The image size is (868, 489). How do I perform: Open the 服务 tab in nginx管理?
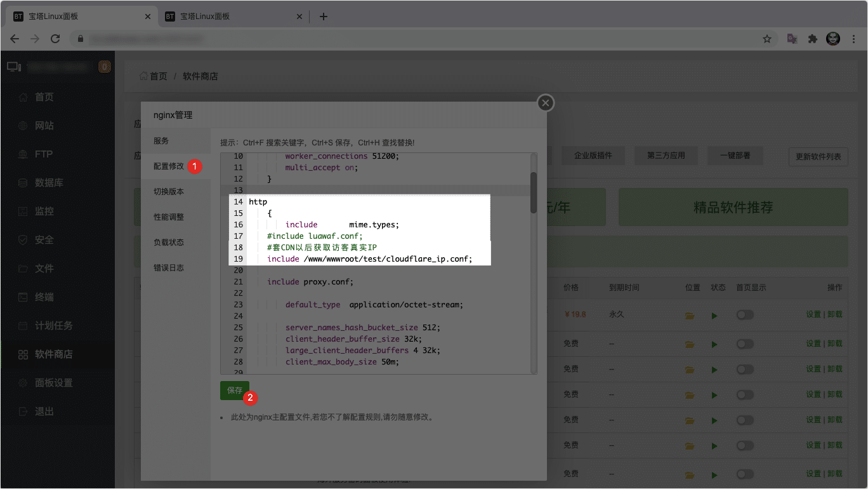tap(176, 141)
